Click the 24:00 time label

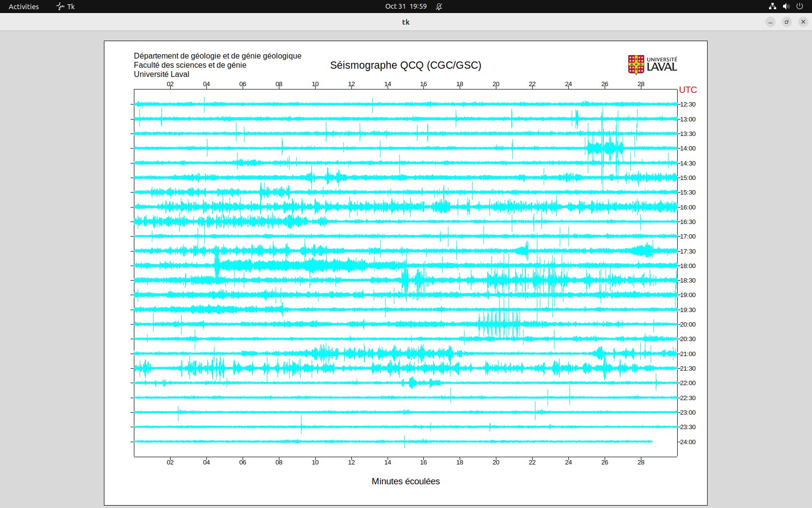coord(688,442)
